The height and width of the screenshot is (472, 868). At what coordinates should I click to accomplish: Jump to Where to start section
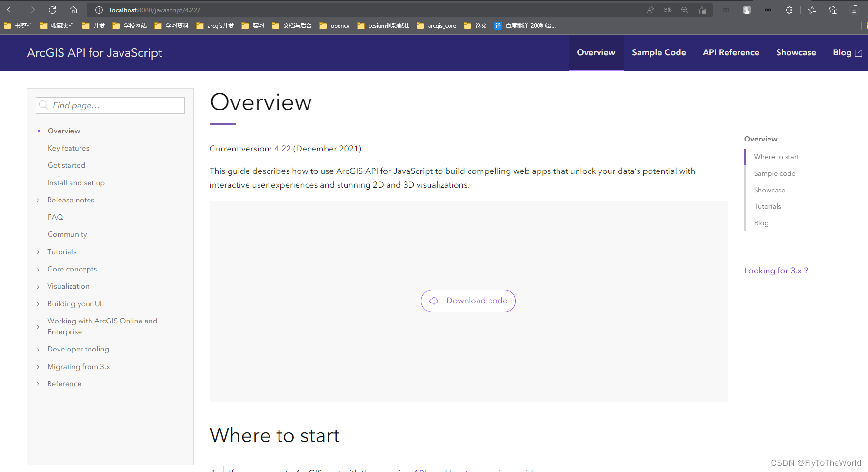776,157
